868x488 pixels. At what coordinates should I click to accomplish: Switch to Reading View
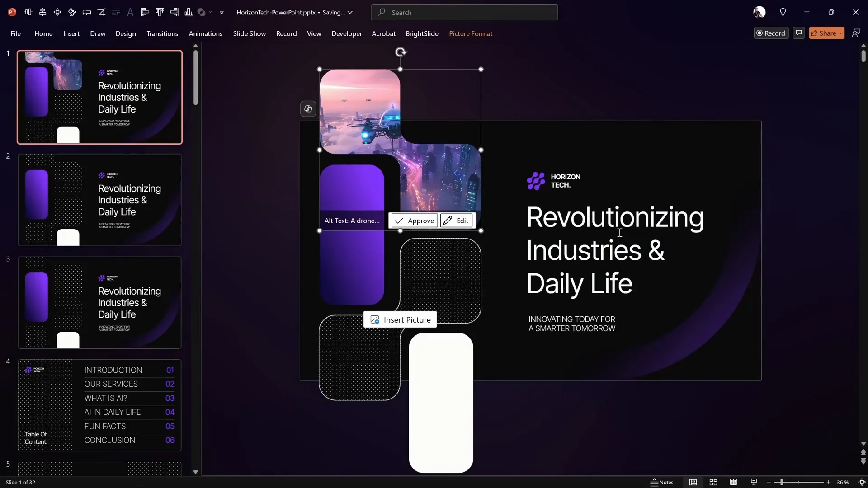coord(733,482)
